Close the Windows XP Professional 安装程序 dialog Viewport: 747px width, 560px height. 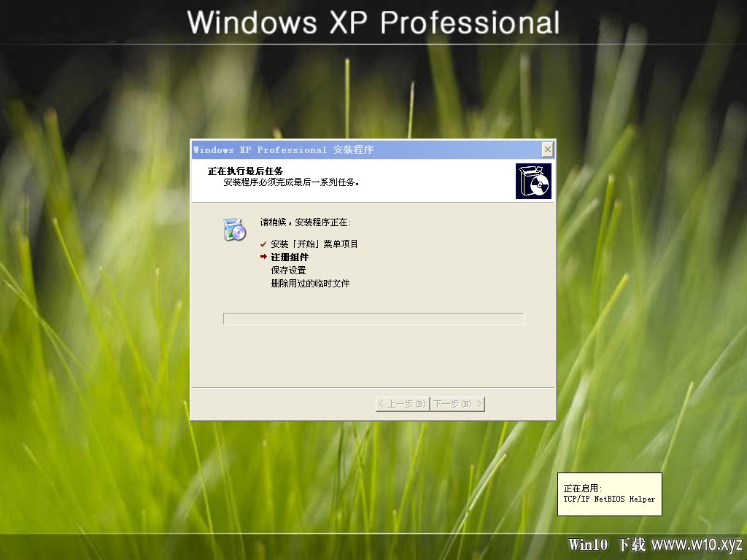click(547, 149)
